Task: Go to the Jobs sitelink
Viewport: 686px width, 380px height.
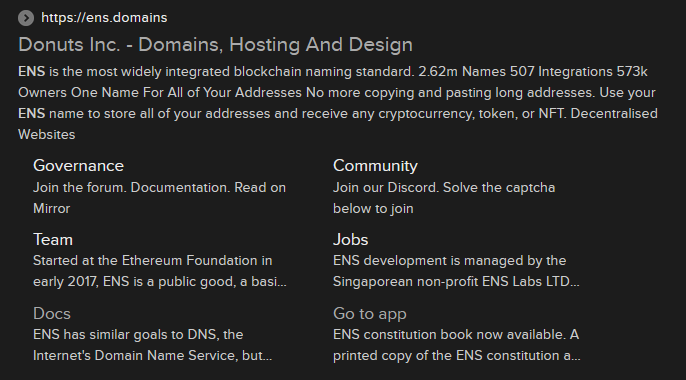Action: [x=350, y=240]
